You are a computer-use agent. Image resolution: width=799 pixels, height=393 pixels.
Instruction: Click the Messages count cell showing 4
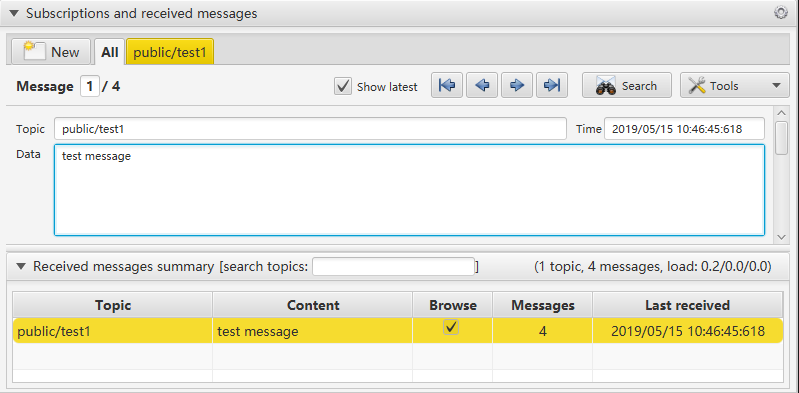[543, 331]
